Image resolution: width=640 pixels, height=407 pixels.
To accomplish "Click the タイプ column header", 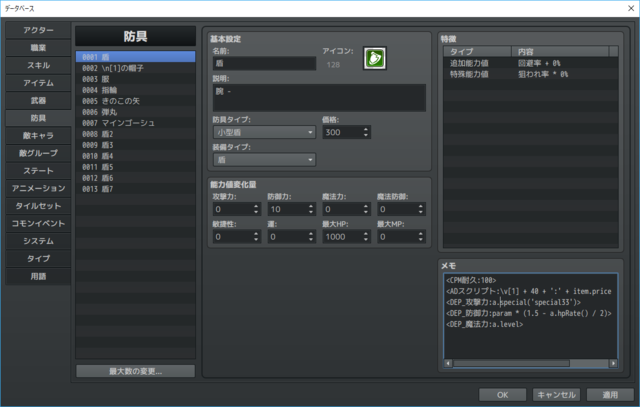I will click(478, 51).
